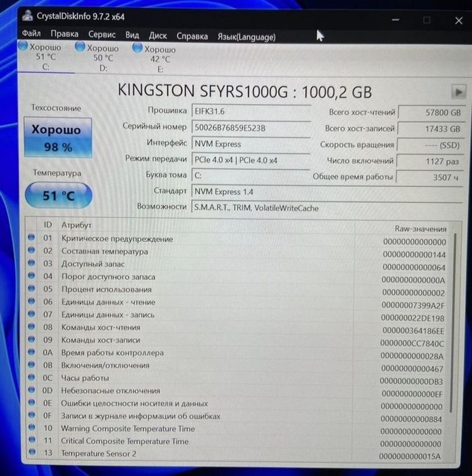
Task: Select the Составная температура attribute text
Action: [x=105, y=252]
